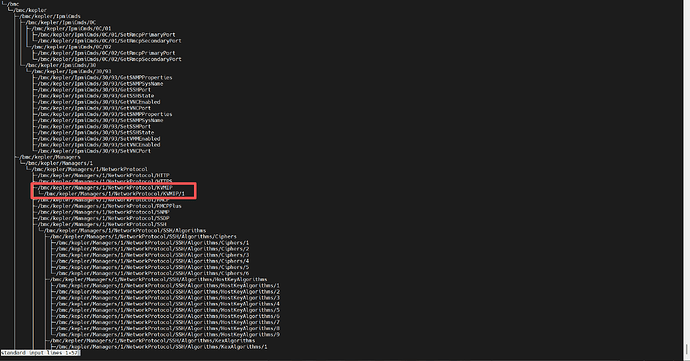Screen dimensions: 690x361
Task: Click the /bmc/kepler/IpmiCmds/30 line
Action: (x=61, y=66)
